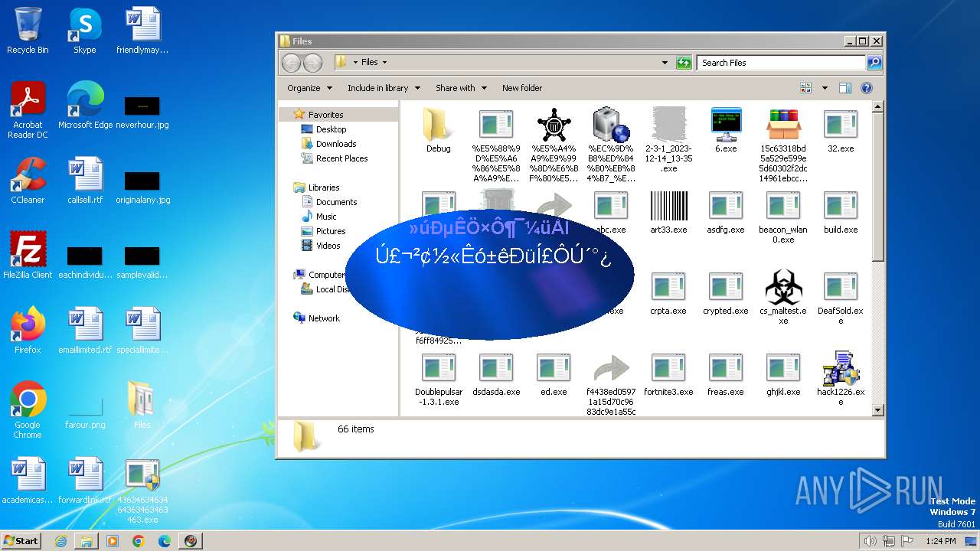Select the ed.exe file
Screen dimensions: 980x551
[x=554, y=373]
